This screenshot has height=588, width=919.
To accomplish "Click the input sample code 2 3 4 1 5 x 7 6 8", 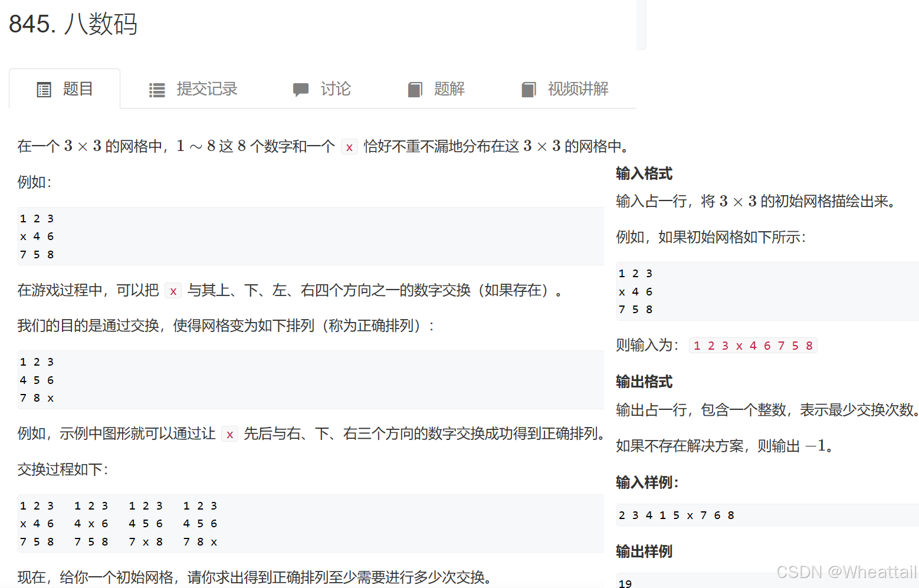I will pos(676,515).
